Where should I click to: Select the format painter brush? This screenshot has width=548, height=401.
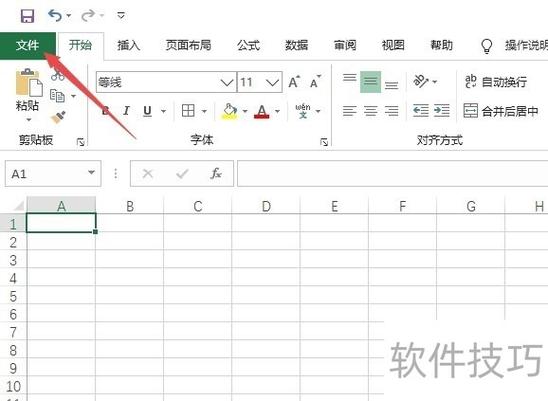click(58, 117)
